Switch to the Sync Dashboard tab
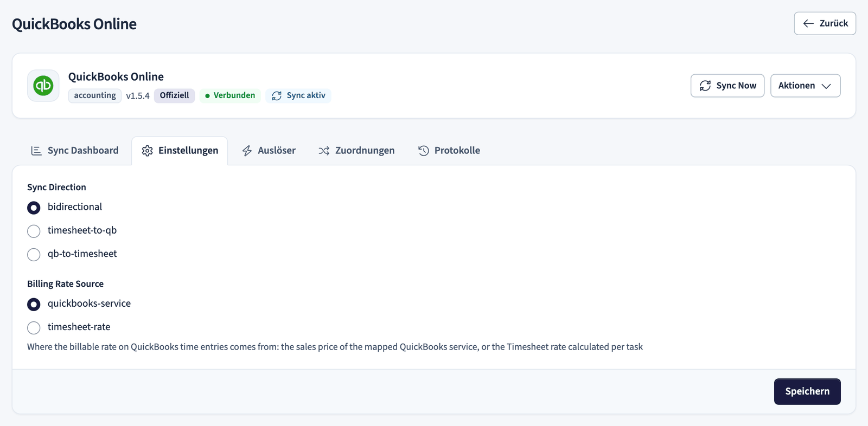868x426 pixels. 75,151
